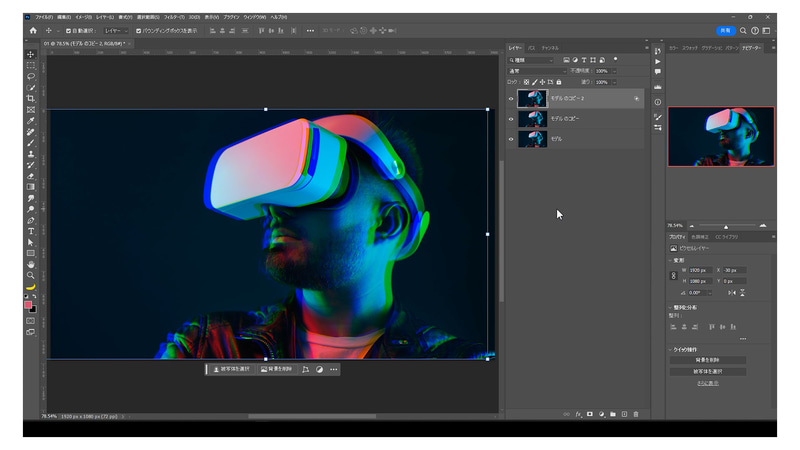Toggle the バウンディングボックスを表示 checkbox

coord(138,31)
